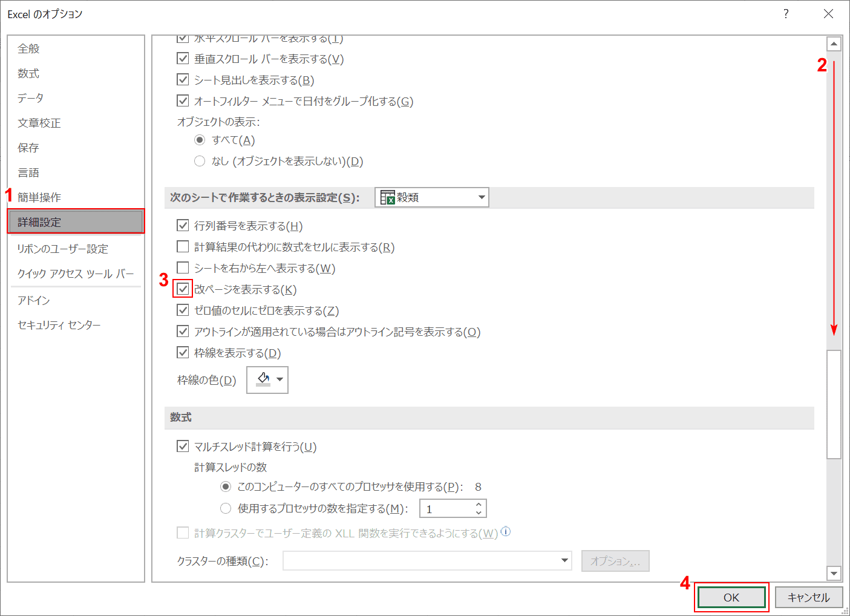
Task: Open the 穀類 sheet selection dropdown
Action: (432, 197)
